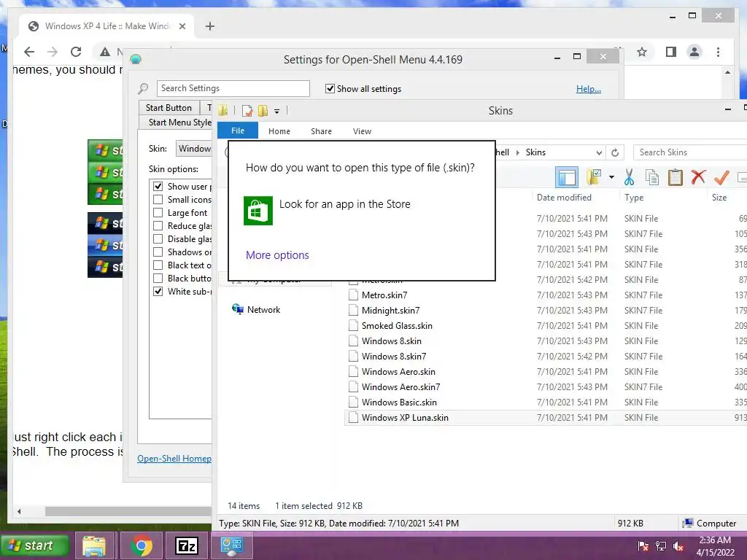Uncheck Show all settings checkbox
The width and height of the screenshot is (747, 560).
coord(330,88)
